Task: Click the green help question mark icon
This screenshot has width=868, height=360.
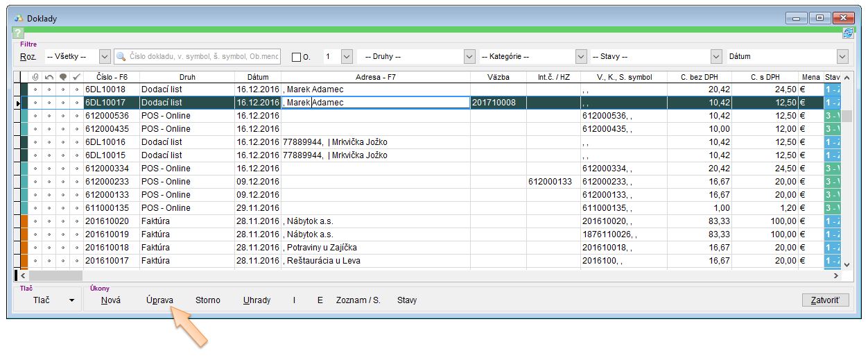Action: pyautogui.click(x=18, y=33)
